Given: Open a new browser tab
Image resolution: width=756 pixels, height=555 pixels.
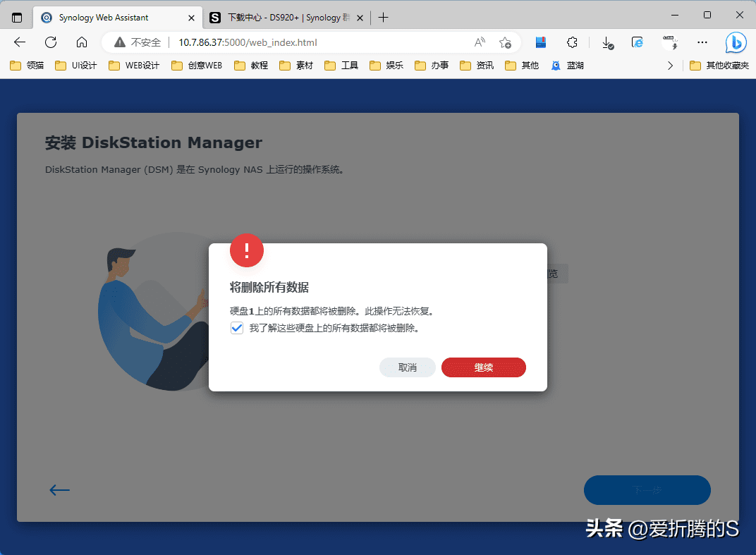Looking at the screenshot, I should [x=383, y=17].
